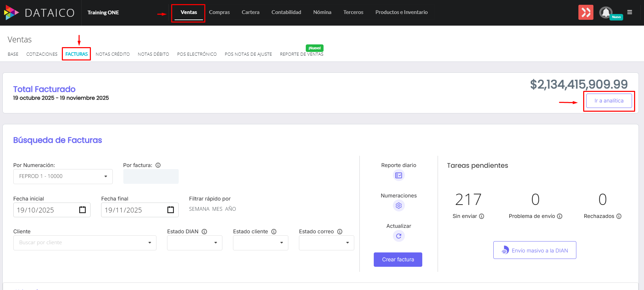This screenshot has width=644, height=290.
Task: Open the notifications bell icon
Action: point(605,13)
